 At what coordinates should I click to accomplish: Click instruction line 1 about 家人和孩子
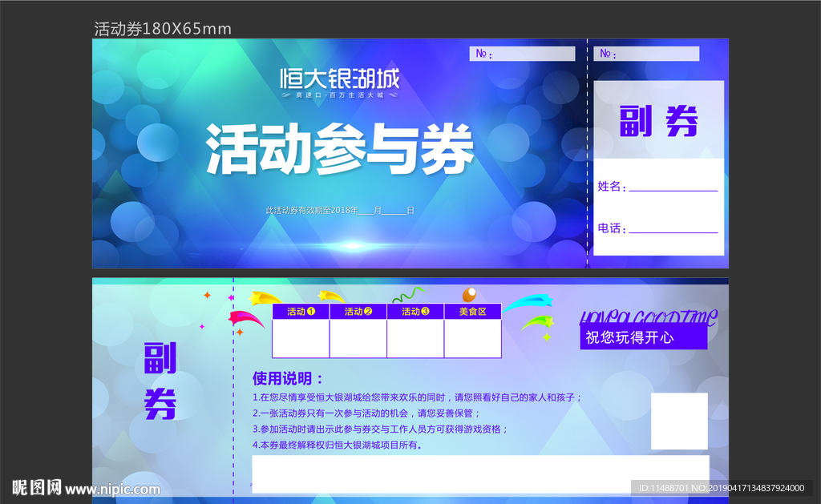coord(417,397)
